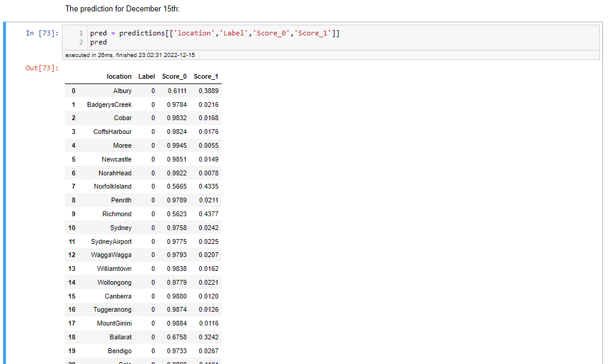Click the Label value in the Ballarat row
Image resolution: width=609 pixels, height=364 pixels.
(153, 337)
